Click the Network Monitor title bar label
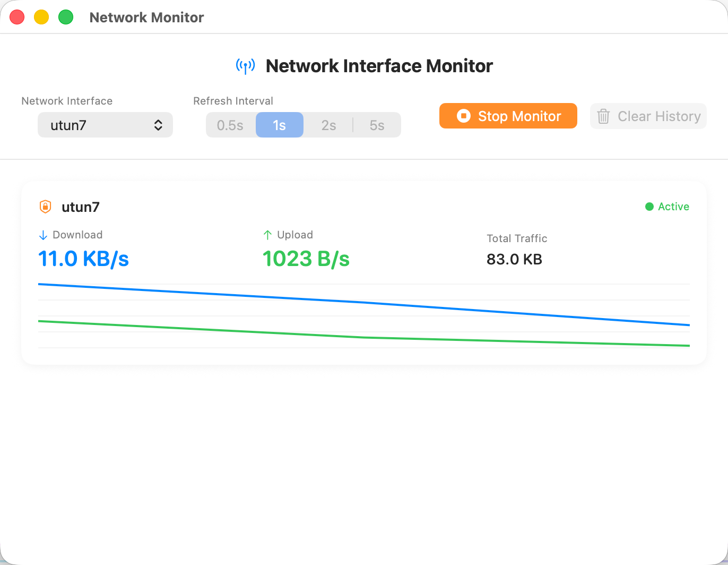728x565 pixels. (x=146, y=17)
